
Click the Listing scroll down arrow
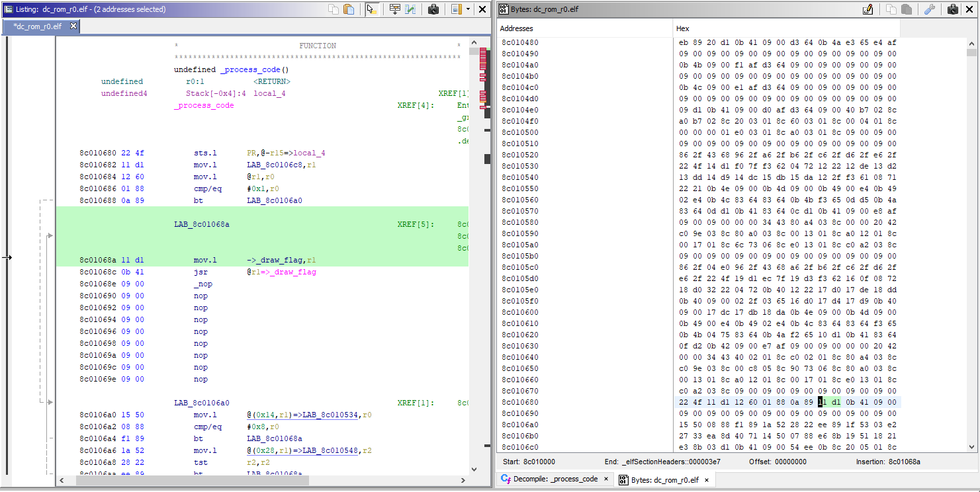coord(473,469)
